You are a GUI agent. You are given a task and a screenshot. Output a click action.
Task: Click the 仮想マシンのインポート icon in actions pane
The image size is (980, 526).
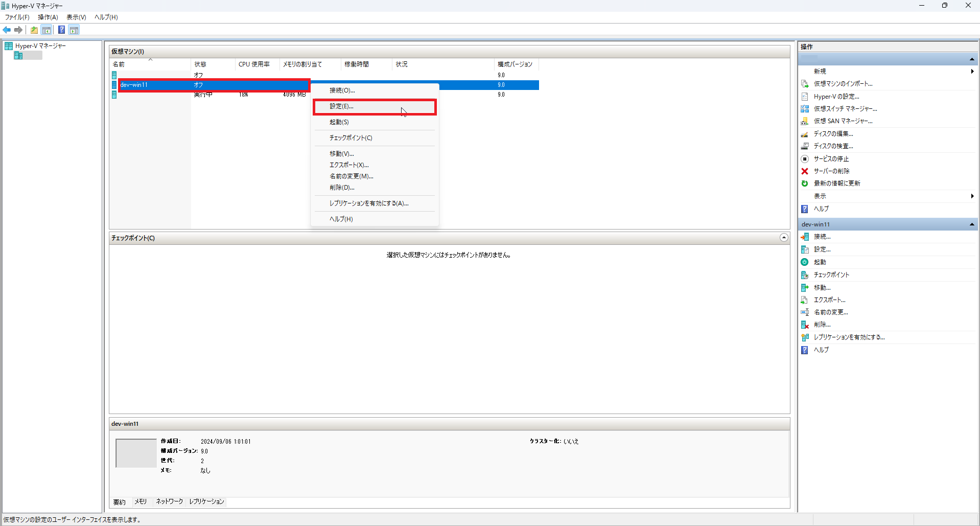coord(805,84)
